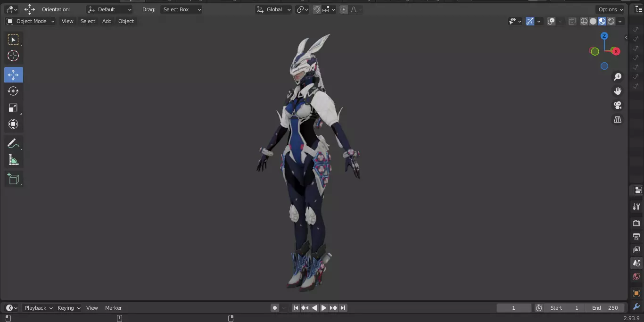Image resolution: width=644 pixels, height=322 pixels.
Task: Select the Move tool
Action: pos(13,75)
